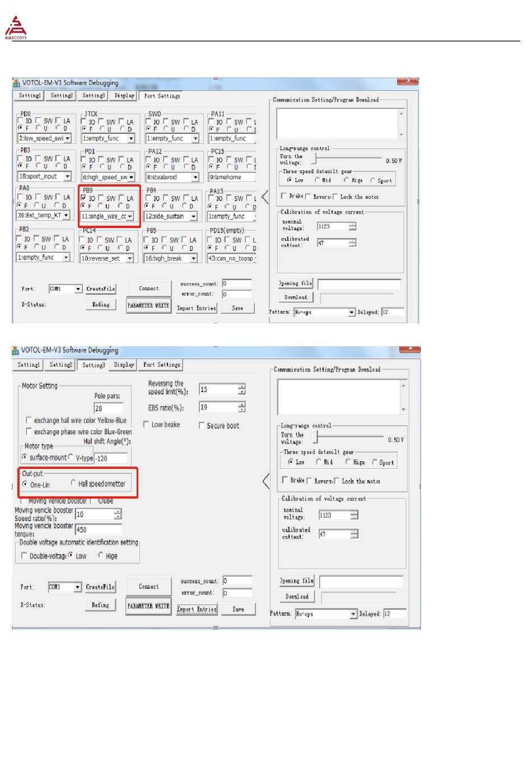The height and width of the screenshot is (772, 532).
Task: Click the SIAECOSYS logo in the page header
Action: [16, 27]
